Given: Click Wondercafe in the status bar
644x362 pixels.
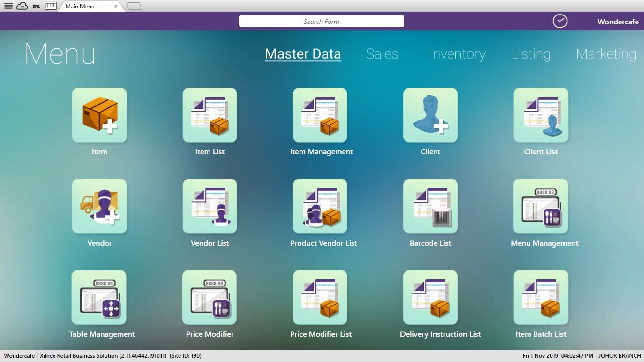Looking at the screenshot, I should 19,356.
